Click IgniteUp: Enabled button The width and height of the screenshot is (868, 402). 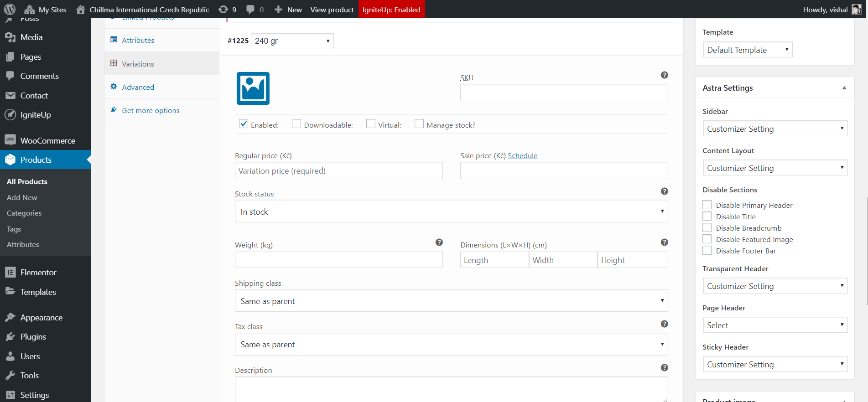[x=391, y=10]
